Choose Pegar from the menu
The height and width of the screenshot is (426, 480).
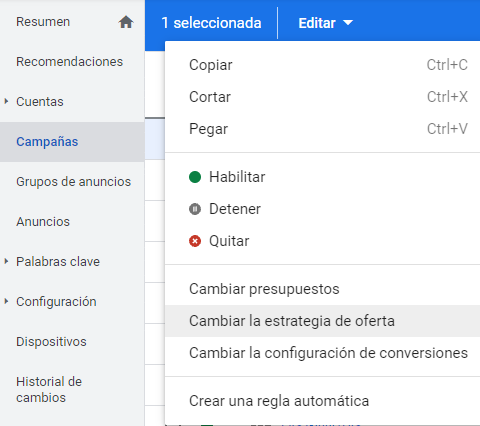pos(323,129)
